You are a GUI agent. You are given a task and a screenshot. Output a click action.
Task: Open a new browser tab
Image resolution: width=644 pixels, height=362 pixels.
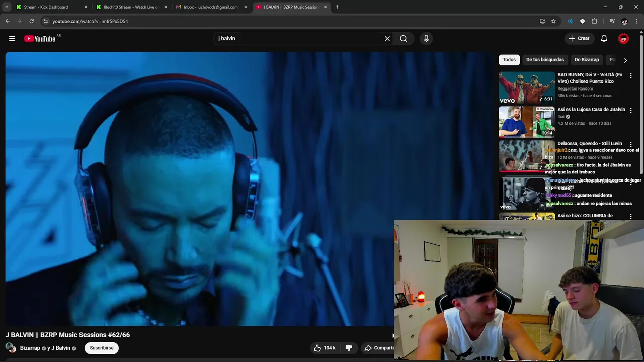pyautogui.click(x=337, y=7)
